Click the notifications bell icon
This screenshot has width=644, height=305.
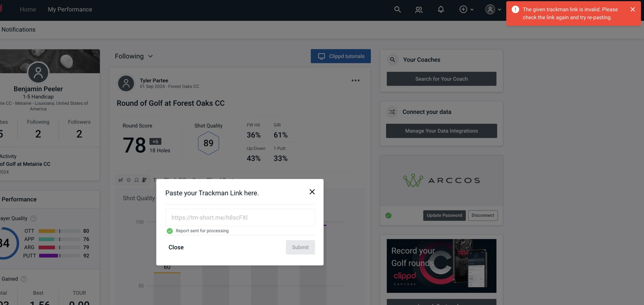[441, 9]
